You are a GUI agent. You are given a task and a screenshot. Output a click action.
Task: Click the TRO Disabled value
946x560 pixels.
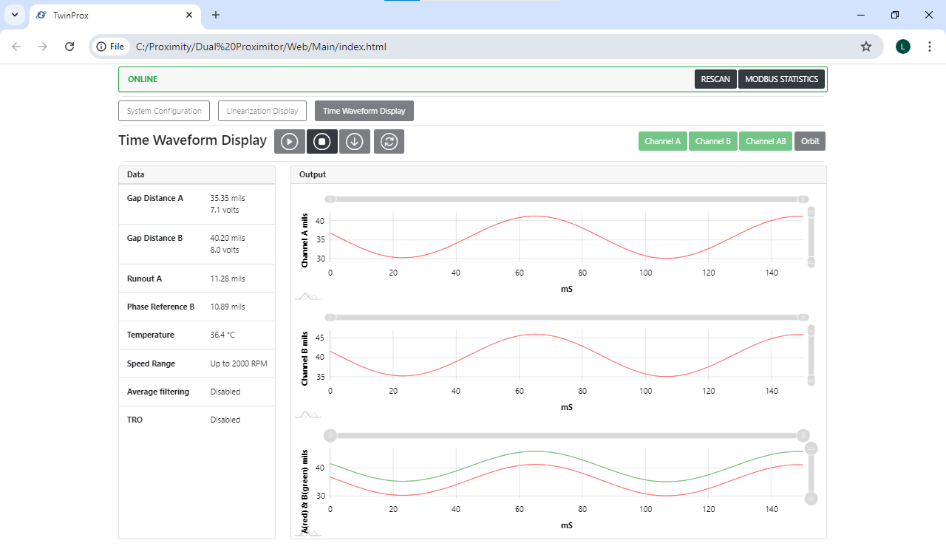[x=225, y=420]
